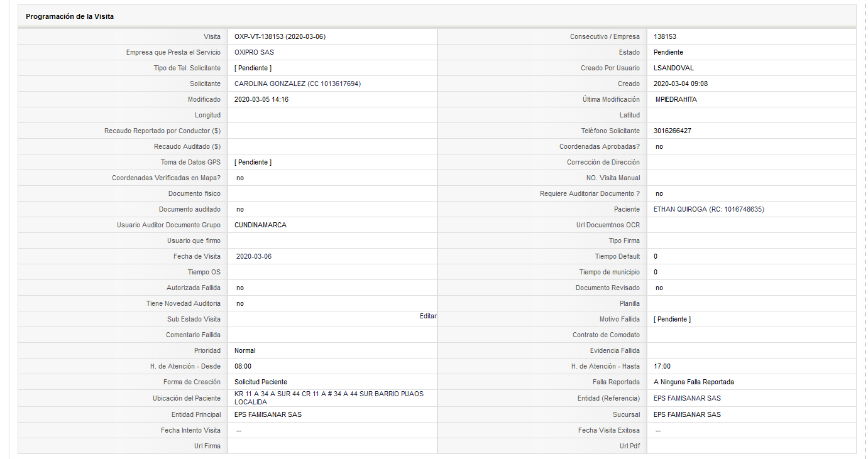This screenshot has height=459, width=868.
Task: Click Motivo Fallida [ Pendiente ] value
Action: tap(672, 319)
